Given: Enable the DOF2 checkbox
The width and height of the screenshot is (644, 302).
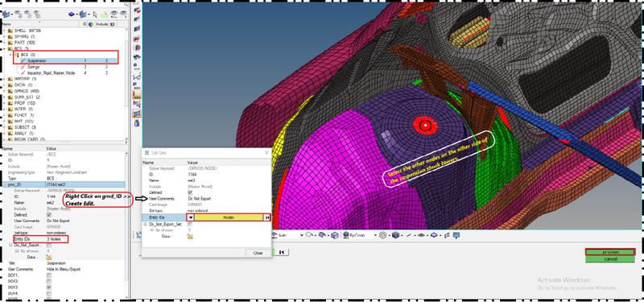Looking at the screenshot, I should 49,281.
